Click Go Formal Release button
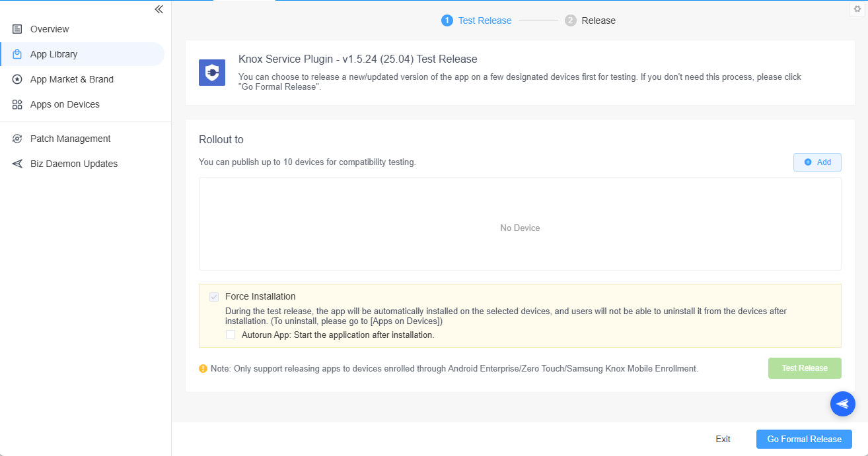The width and height of the screenshot is (868, 456). (803, 439)
